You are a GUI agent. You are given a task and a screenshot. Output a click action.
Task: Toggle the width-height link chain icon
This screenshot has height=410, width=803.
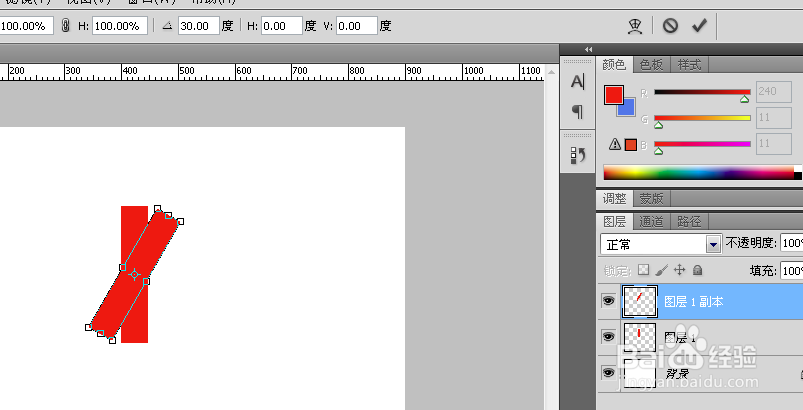click(66, 26)
